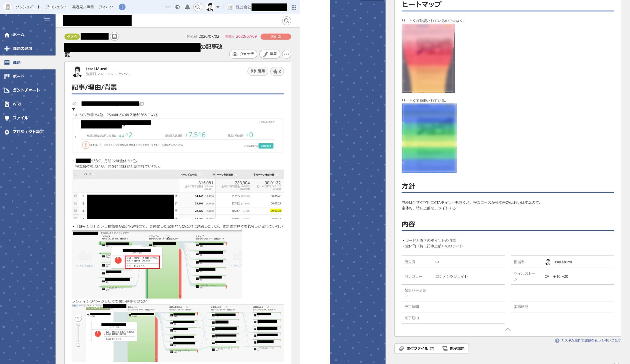Copy issue key with clipboard icon

click(x=115, y=36)
